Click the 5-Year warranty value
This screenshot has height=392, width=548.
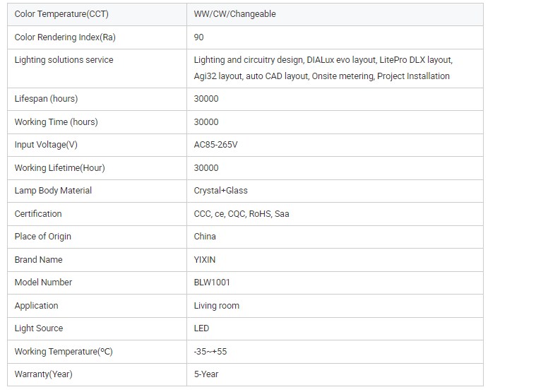pos(206,374)
